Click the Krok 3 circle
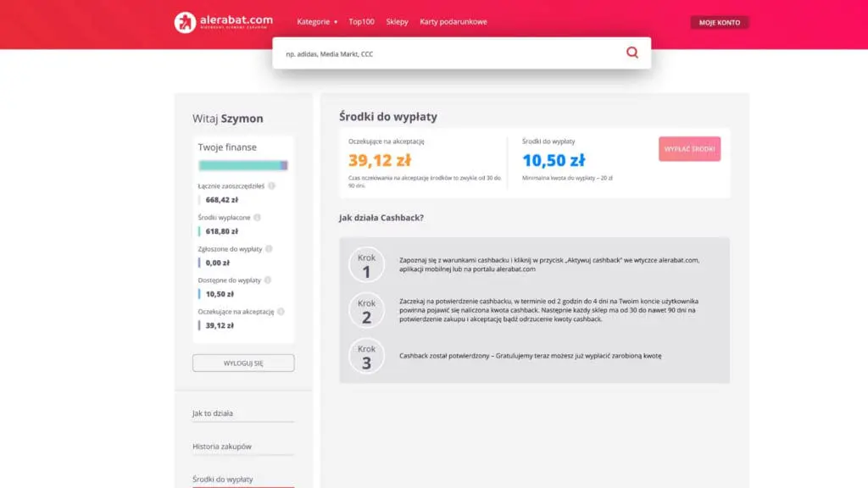The height and width of the screenshot is (488, 868). [x=366, y=356]
